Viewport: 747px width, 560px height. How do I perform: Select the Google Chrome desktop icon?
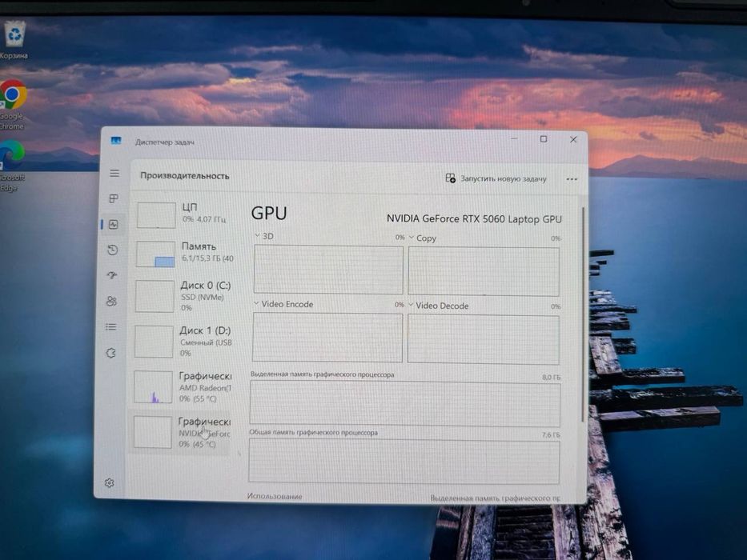pos(13,105)
